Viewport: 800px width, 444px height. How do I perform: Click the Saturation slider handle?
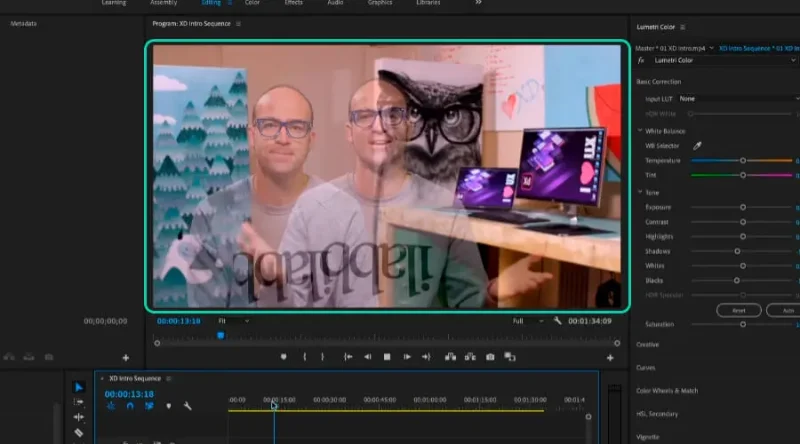pyautogui.click(x=743, y=325)
